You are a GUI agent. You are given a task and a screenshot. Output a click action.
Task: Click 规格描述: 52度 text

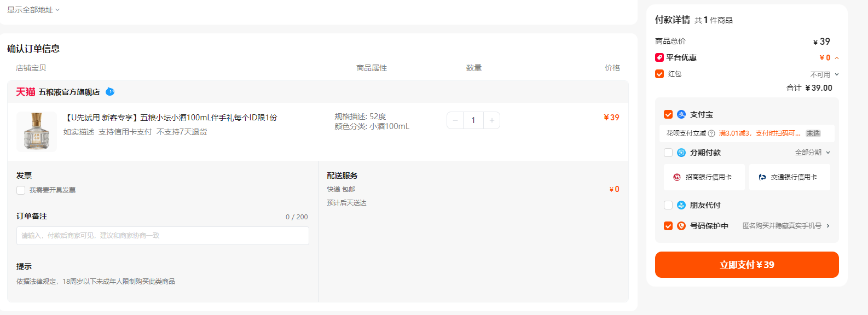tap(360, 116)
